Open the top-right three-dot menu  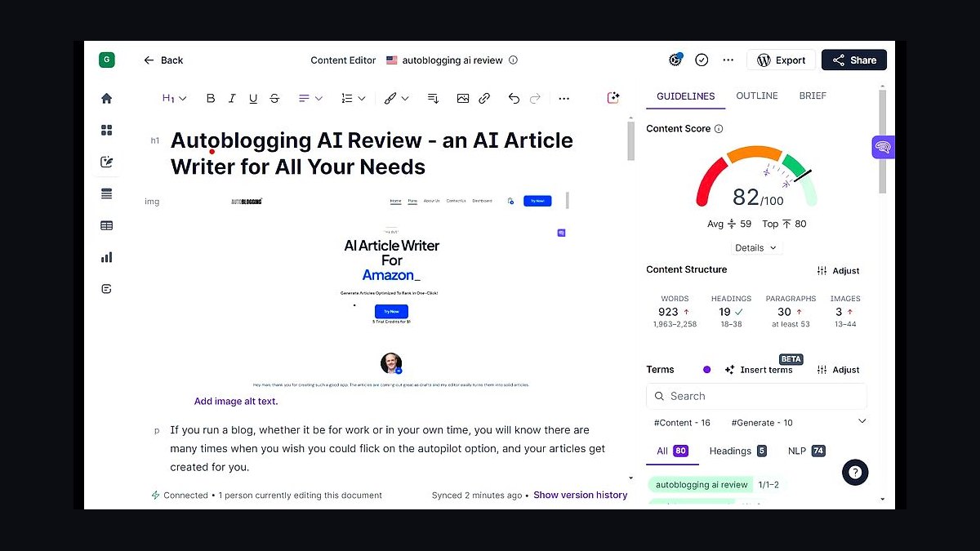tap(728, 60)
